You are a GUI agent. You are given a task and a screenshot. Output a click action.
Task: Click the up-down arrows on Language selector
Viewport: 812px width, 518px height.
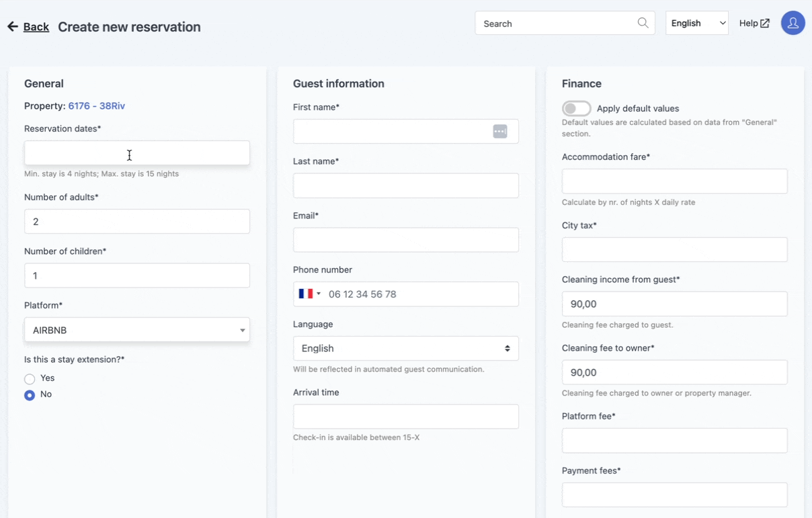[x=510, y=348]
